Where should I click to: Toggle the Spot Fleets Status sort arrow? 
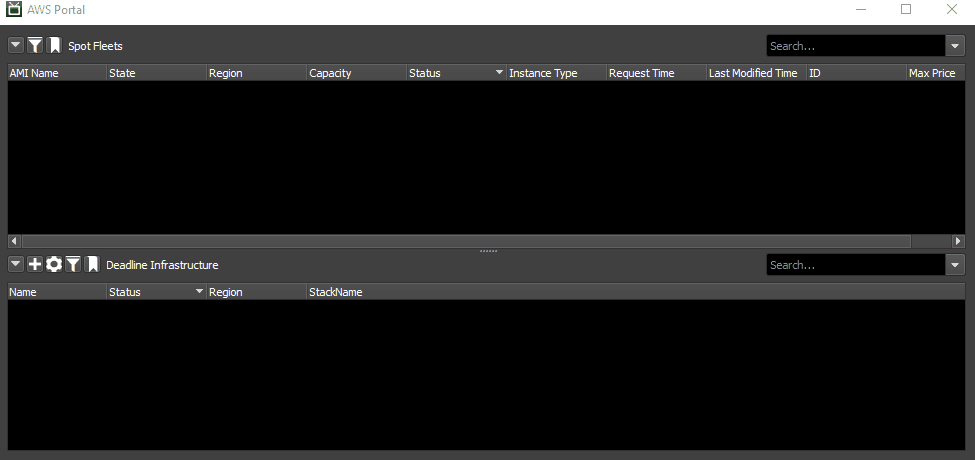(x=499, y=73)
